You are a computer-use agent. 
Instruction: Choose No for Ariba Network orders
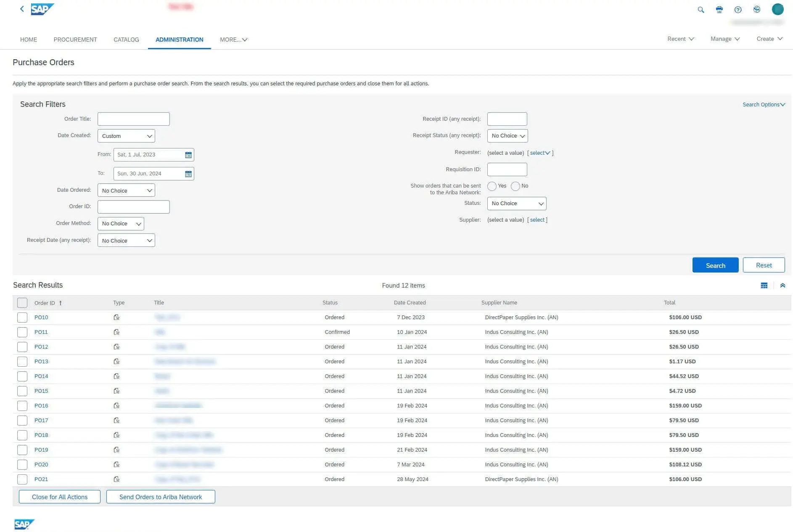tap(515, 186)
